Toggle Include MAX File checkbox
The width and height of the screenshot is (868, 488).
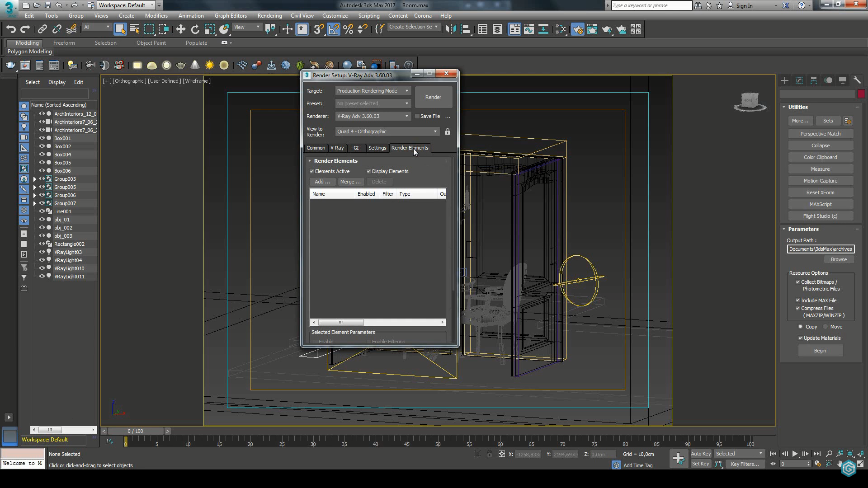coord(798,300)
